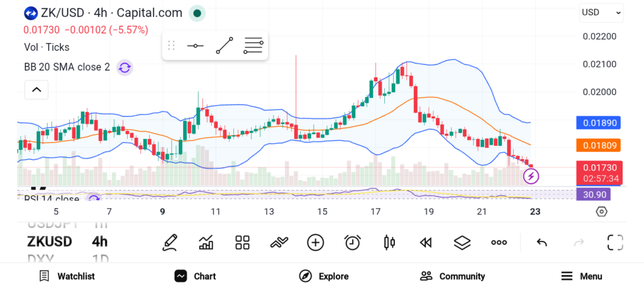Image resolution: width=644 pixels, height=290 pixels.
Task: Open the Explore tab
Action: point(323,276)
